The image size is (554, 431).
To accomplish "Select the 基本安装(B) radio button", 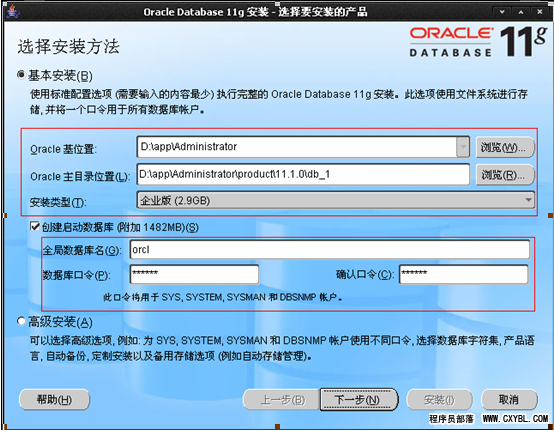I will point(22,75).
